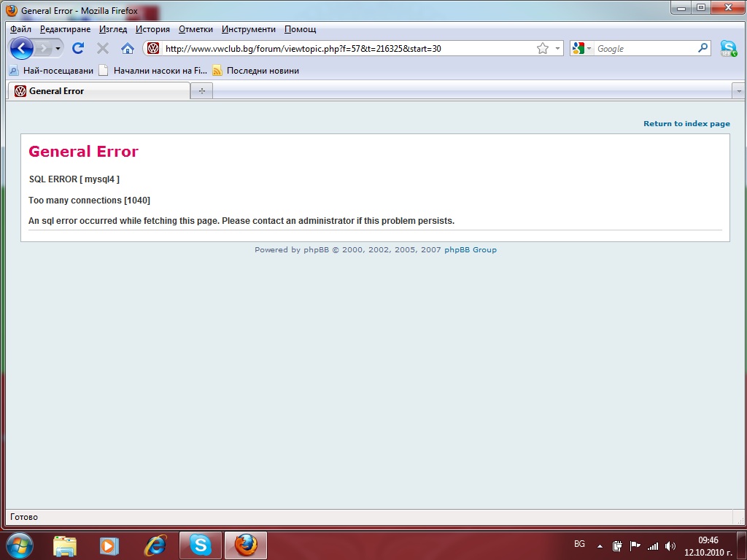Go to the Home page icon

coord(128,49)
